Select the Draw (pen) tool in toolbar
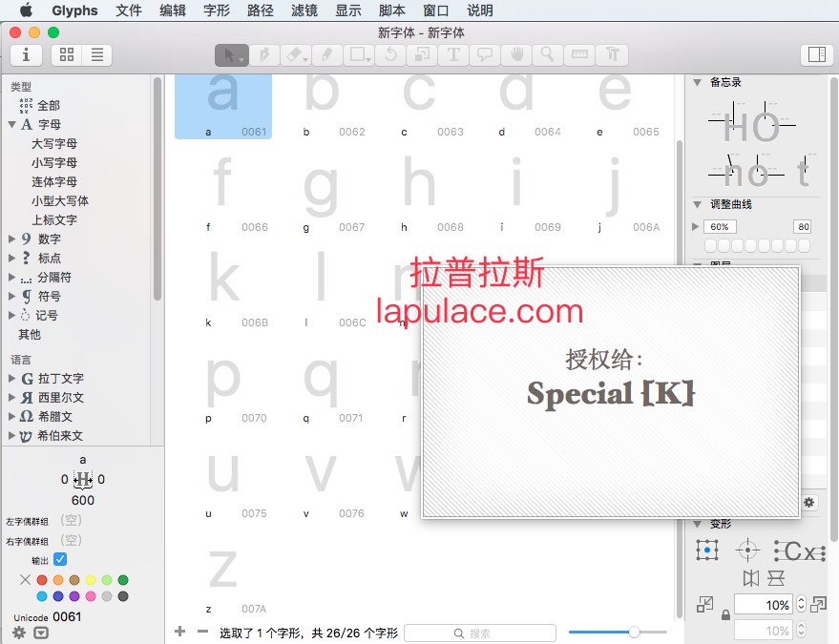 [x=263, y=55]
